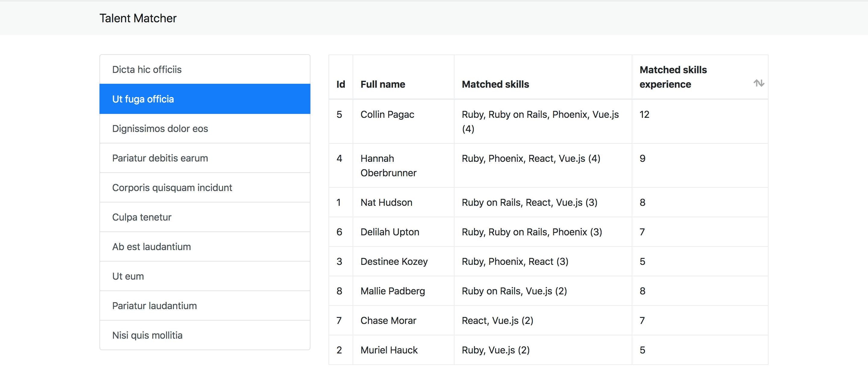The height and width of the screenshot is (367, 868).
Task: Click the cell "Ruby on Rails, Vue.js (2)"
Action: pyautogui.click(x=543, y=291)
